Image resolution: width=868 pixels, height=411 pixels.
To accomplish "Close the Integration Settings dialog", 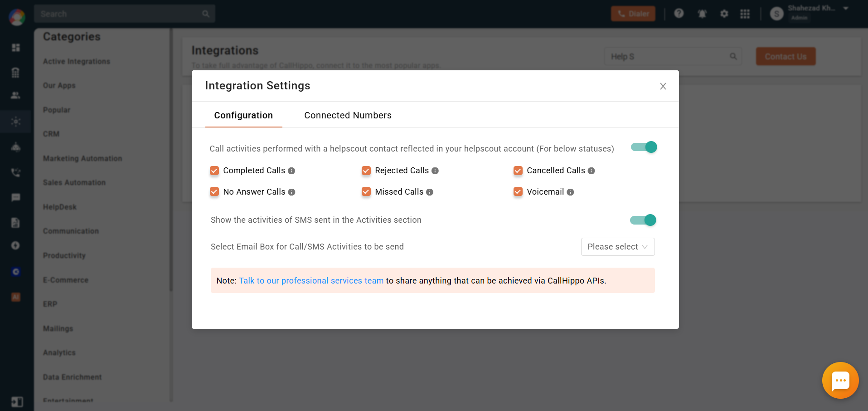I will (x=663, y=86).
